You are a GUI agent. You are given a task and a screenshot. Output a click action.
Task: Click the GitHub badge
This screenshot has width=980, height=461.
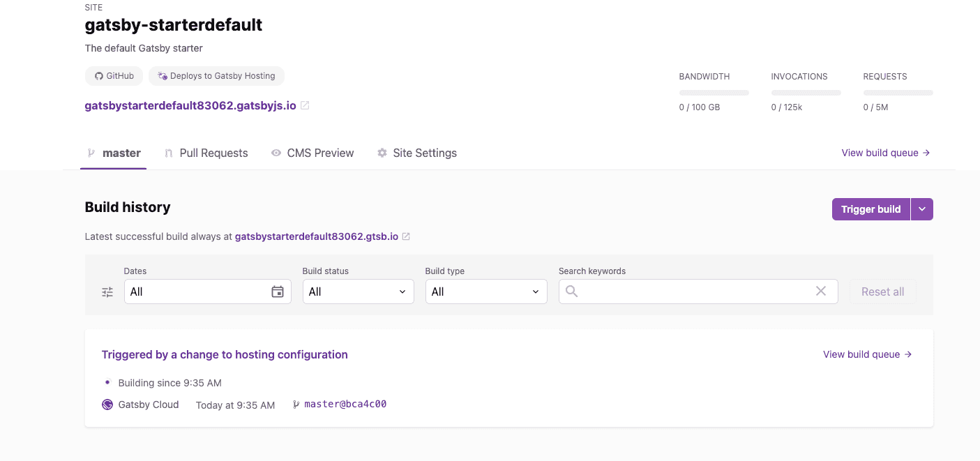(x=114, y=76)
